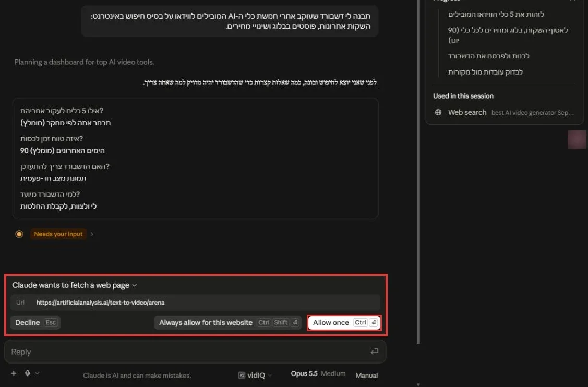Click the 'Used in this session' heading
The height and width of the screenshot is (387, 588).
tap(463, 96)
